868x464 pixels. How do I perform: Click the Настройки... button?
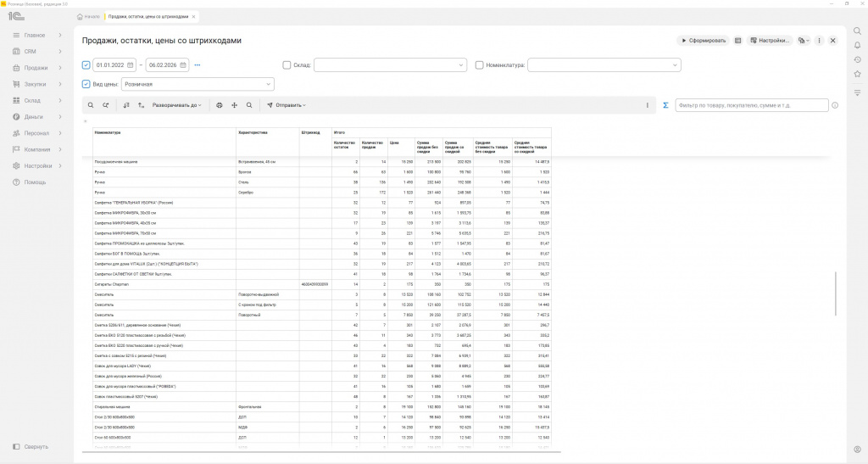coord(770,41)
